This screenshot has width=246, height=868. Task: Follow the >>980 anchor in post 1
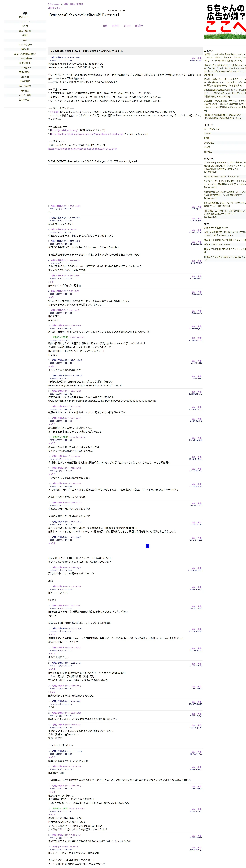(x=54, y=112)
